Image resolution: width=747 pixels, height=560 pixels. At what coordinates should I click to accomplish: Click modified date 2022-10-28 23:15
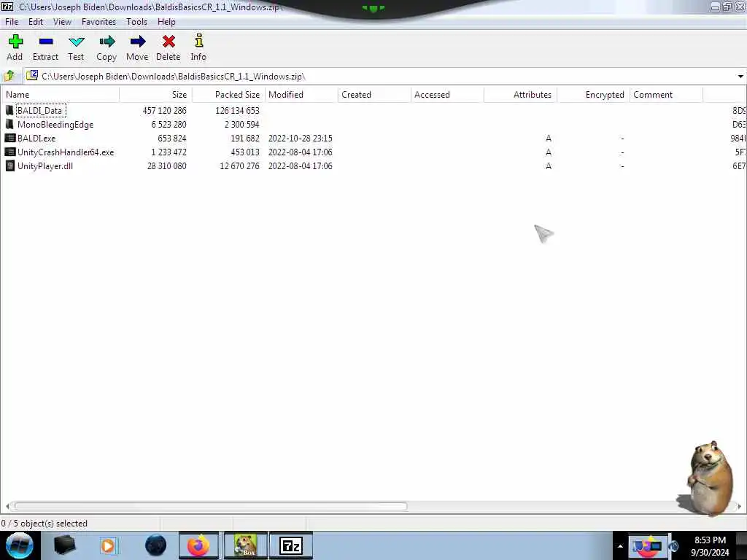point(300,138)
